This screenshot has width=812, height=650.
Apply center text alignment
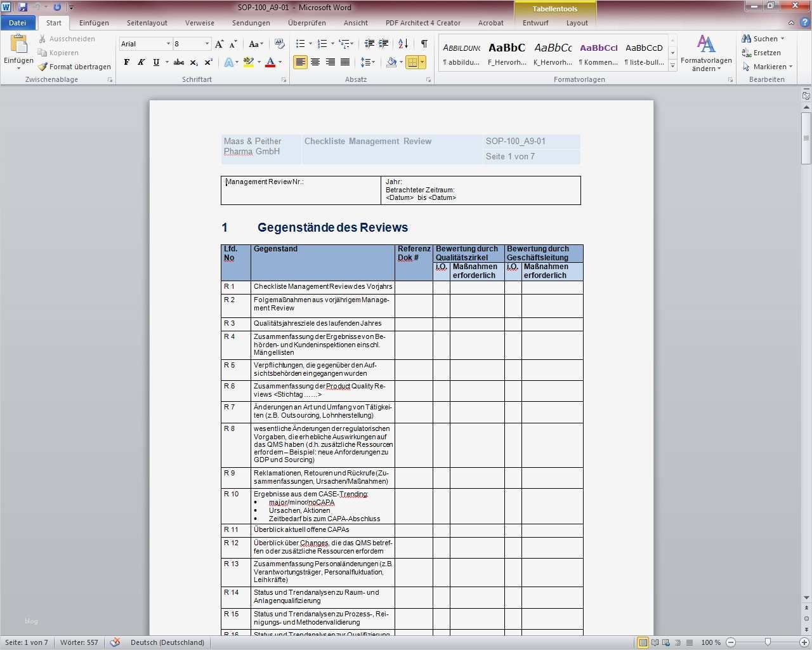(315, 62)
